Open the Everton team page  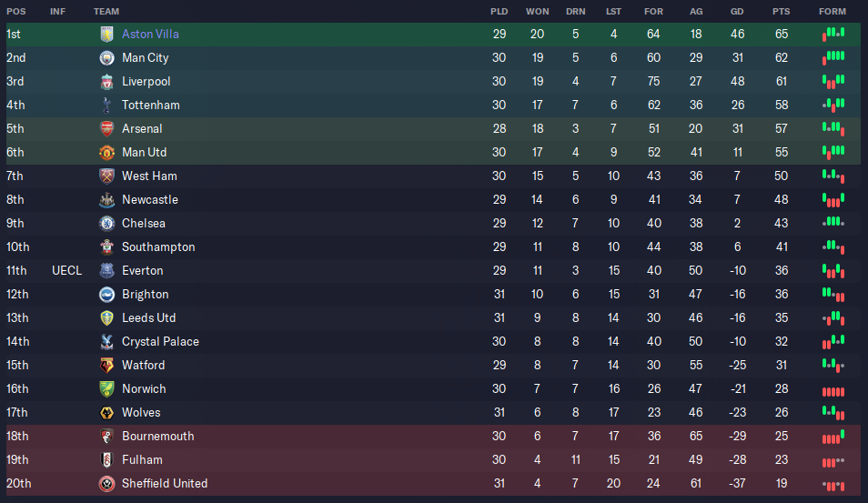click(x=143, y=270)
